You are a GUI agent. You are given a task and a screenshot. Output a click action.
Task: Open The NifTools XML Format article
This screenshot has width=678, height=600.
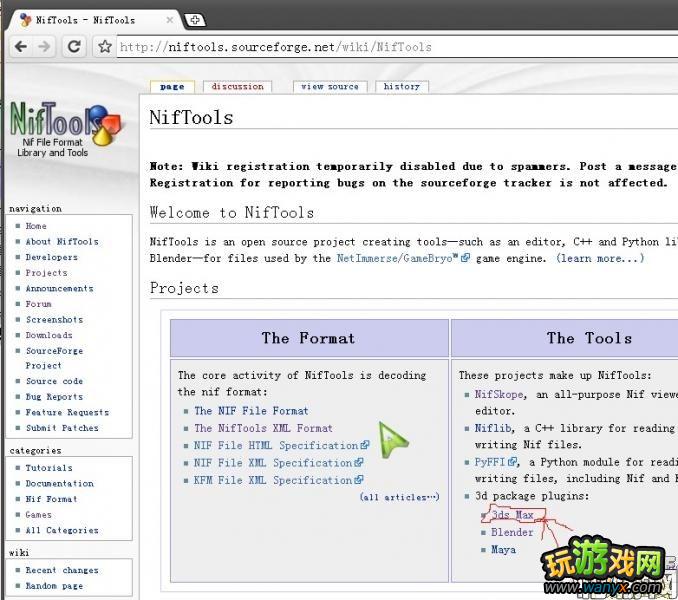[x=263, y=428]
